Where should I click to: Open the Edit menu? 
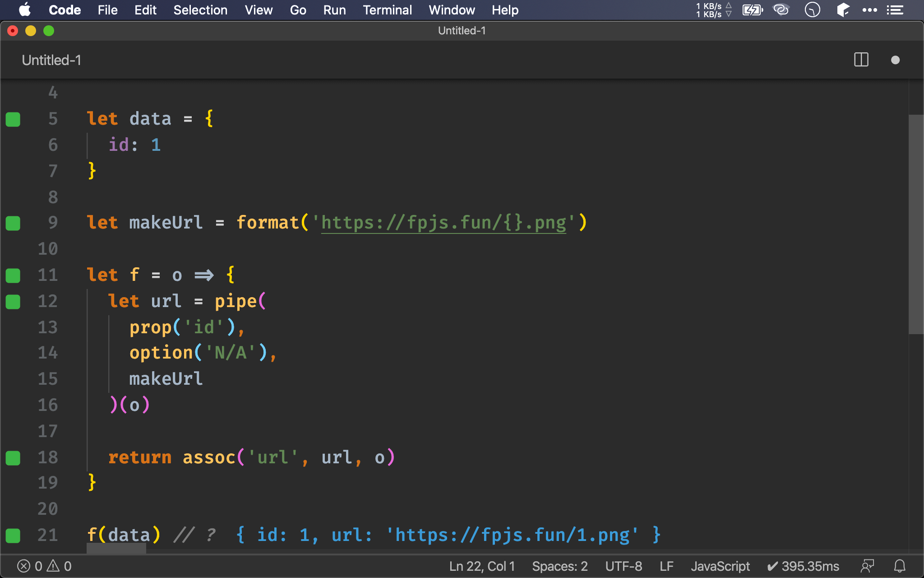145,10
